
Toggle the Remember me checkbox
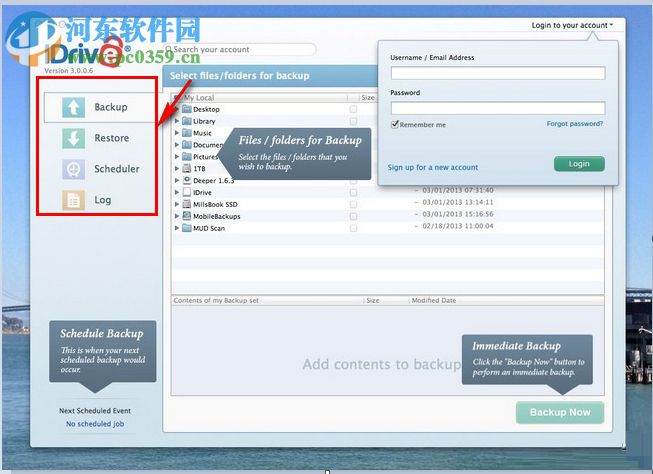coord(394,124)
